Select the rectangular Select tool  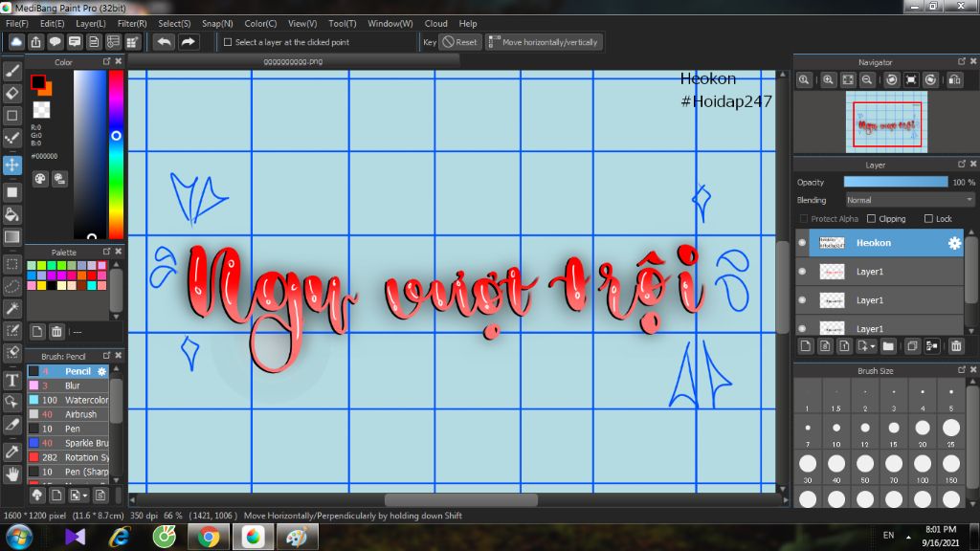pos(11,264)
